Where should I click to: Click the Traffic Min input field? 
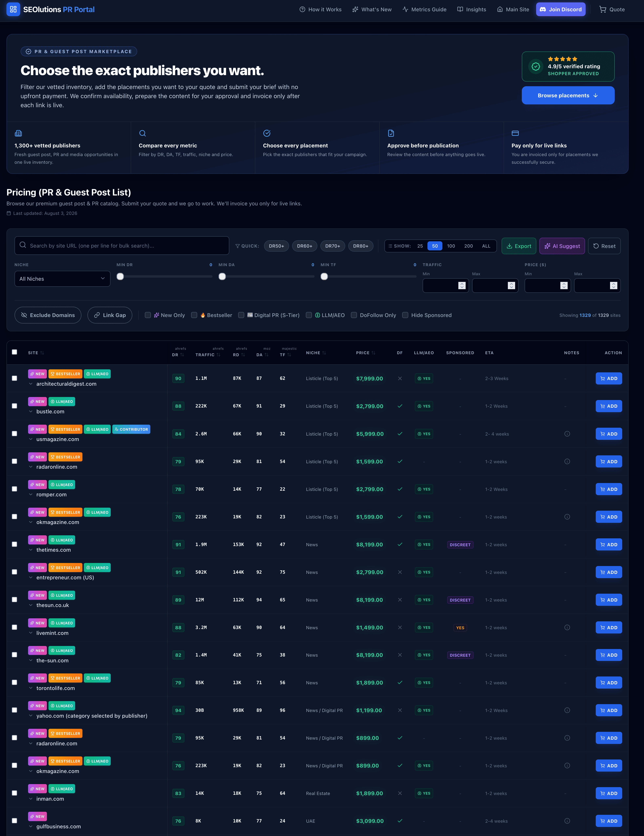tap(446, 286)
